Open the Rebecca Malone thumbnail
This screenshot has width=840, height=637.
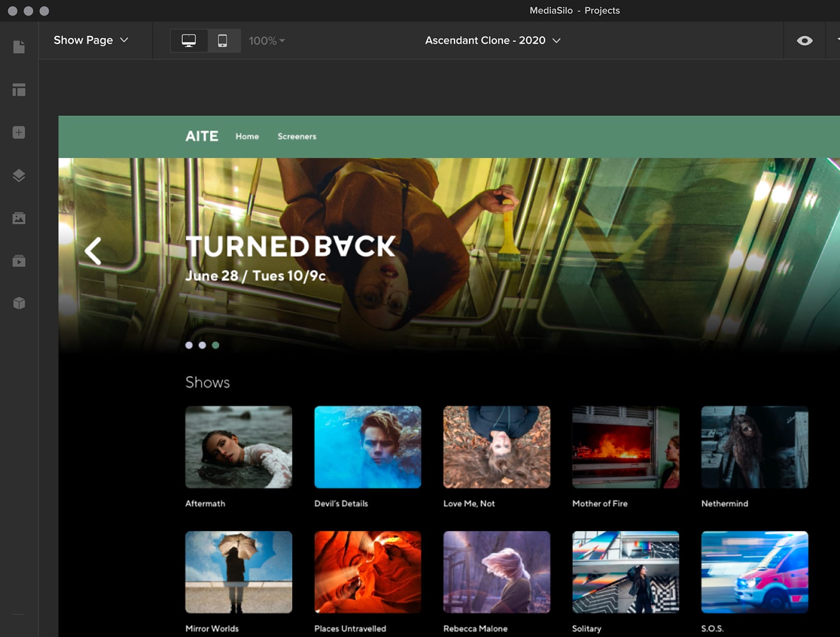coord(497,572)
